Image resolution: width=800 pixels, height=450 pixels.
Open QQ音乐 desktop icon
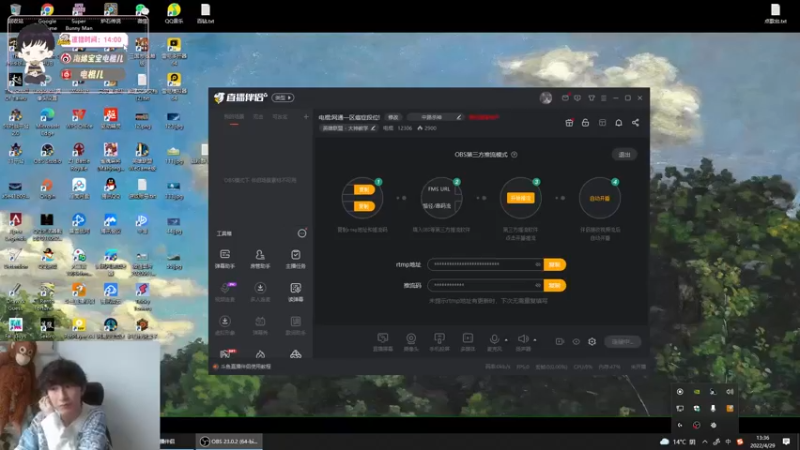pos(173,13)
